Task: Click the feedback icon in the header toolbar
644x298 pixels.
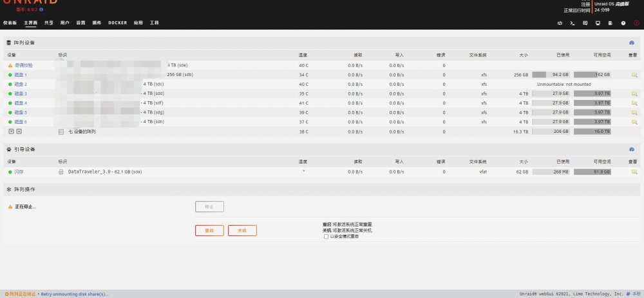Action: coord(585,23)
